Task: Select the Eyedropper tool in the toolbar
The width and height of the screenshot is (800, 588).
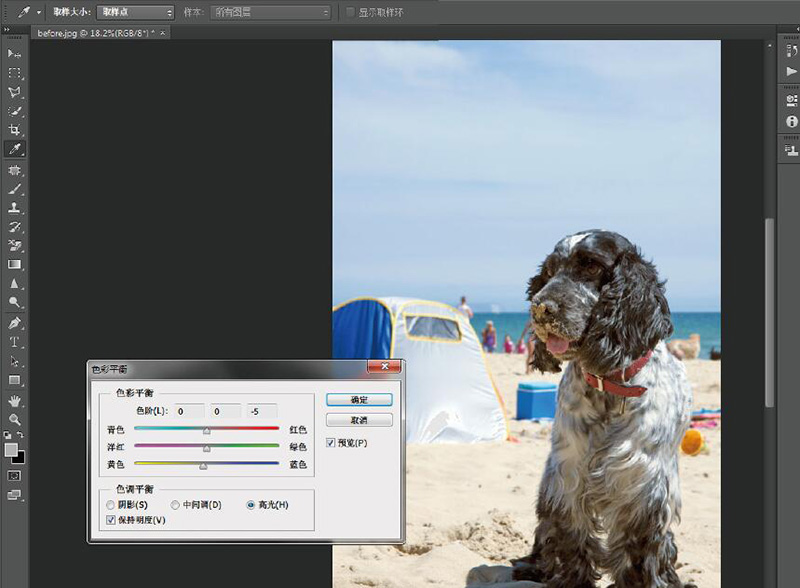Action: point(14,149)
